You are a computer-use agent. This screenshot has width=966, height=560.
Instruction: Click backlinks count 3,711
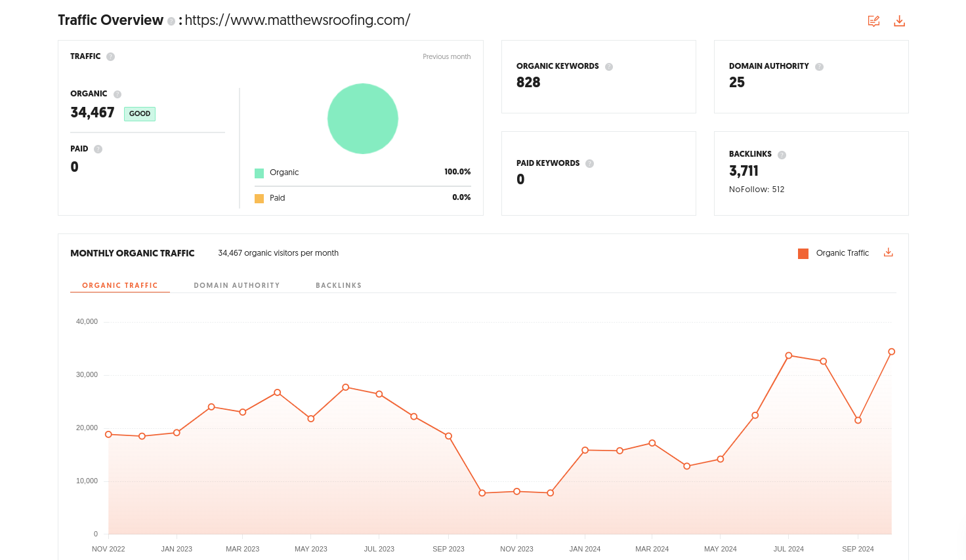(x=744, y=171)
